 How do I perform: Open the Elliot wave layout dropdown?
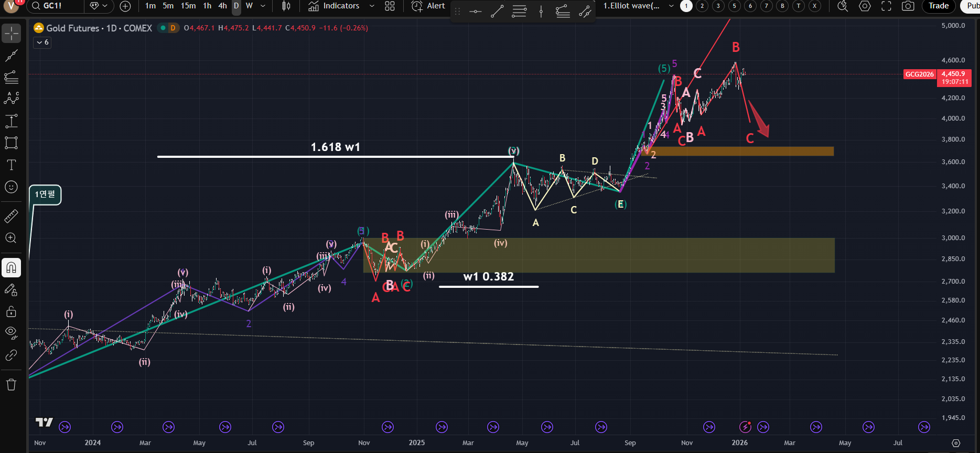point(671,6)
